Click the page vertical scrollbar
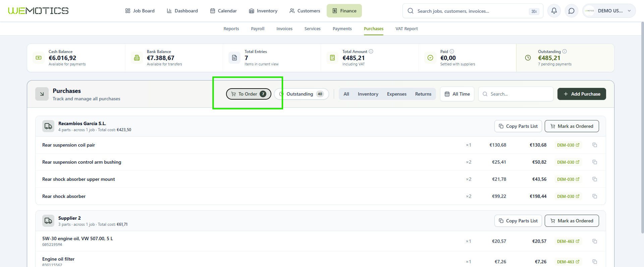Screen dimensions: 644x267 click(642, 127)
